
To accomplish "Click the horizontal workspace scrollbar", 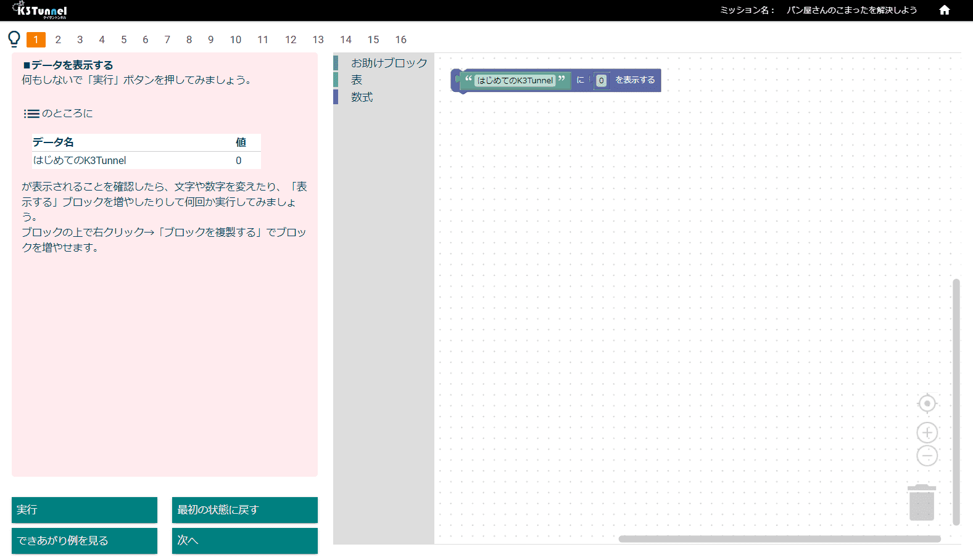I will pyautogui.click(x=779, y=539).
